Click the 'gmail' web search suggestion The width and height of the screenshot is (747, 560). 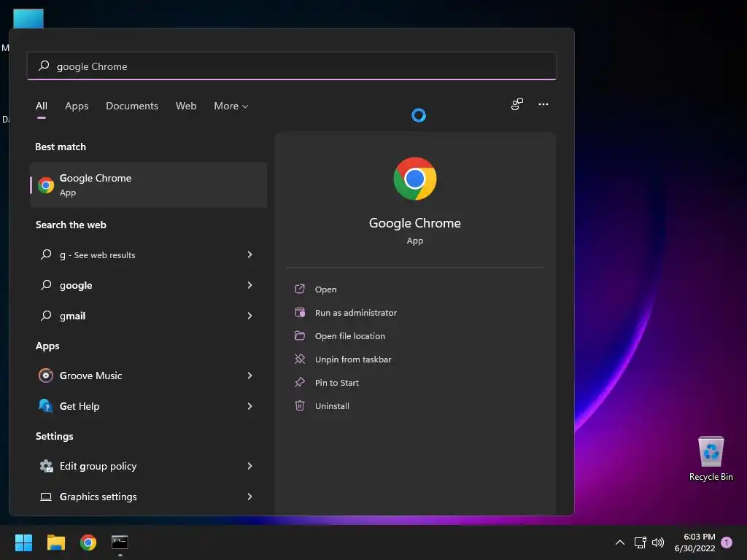click(72, 316)
